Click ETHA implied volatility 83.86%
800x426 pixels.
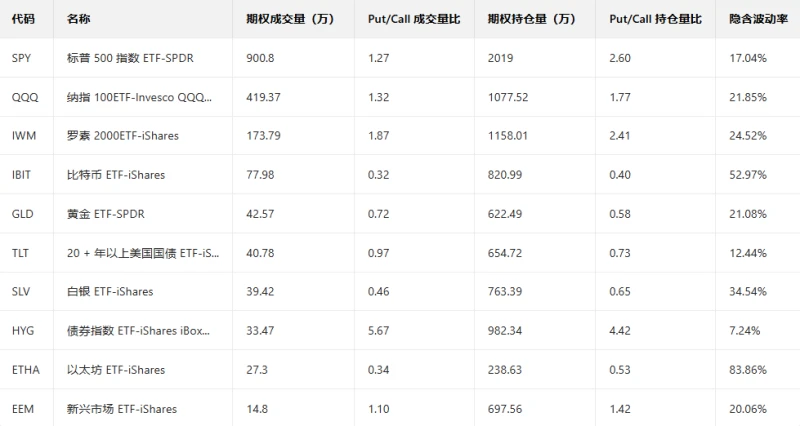(749, 370)
